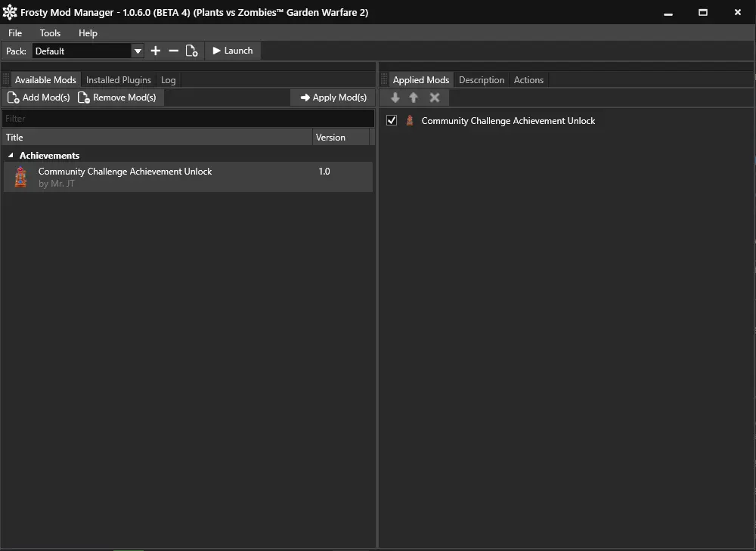The height and width of the screenshot is (551, 756).
Task: Select Community Challenge Achievement Unlock applied mod text
Action: (508, 121)
